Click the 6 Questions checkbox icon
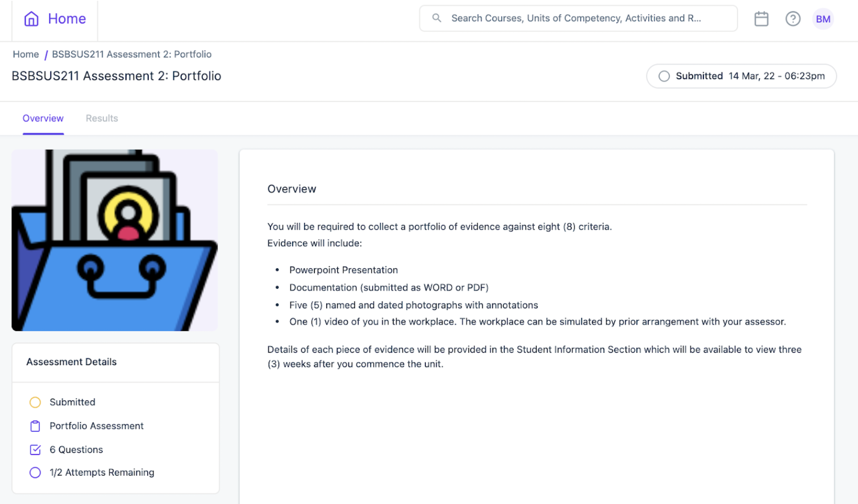The image size is (858, 504). coord(35,449)
